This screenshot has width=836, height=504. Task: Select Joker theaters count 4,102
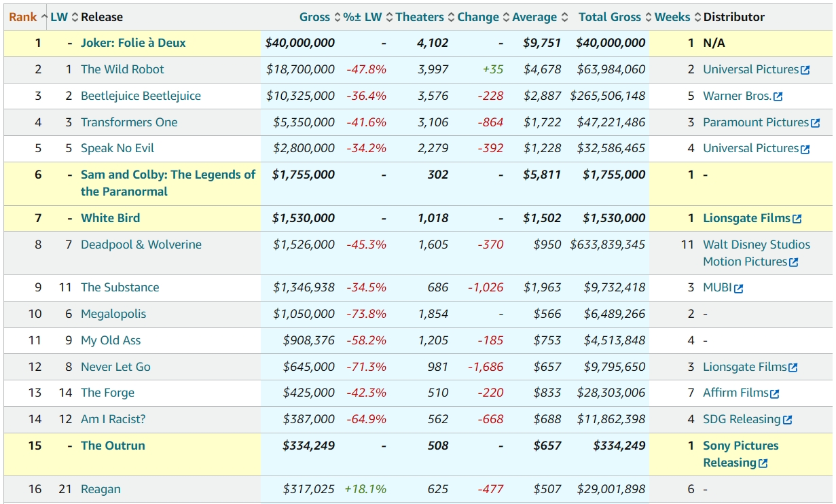tap(433, 43)
